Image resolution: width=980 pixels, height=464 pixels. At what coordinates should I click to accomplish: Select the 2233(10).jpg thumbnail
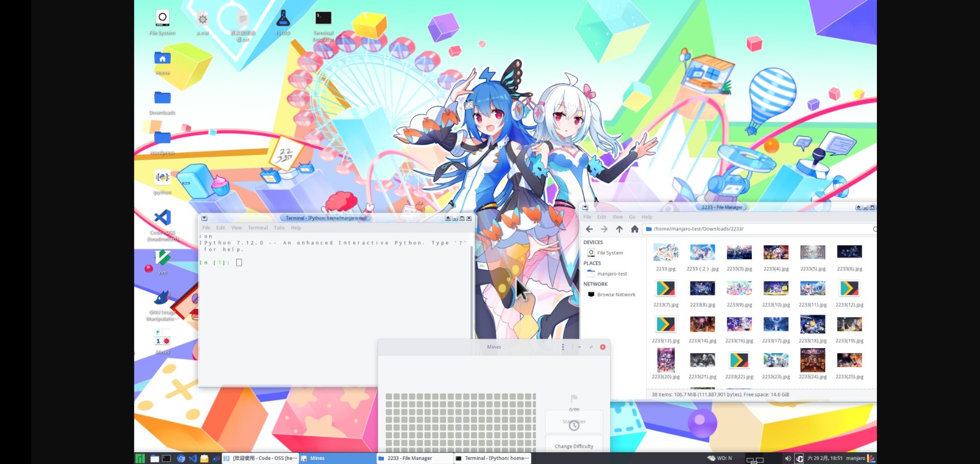[x=776, y=288]
